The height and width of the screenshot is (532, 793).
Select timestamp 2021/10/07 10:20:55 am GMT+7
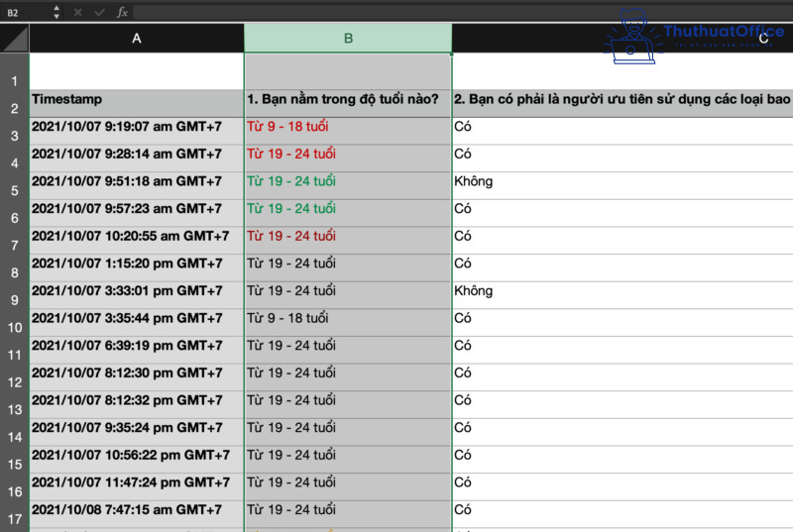coord(137,241)
